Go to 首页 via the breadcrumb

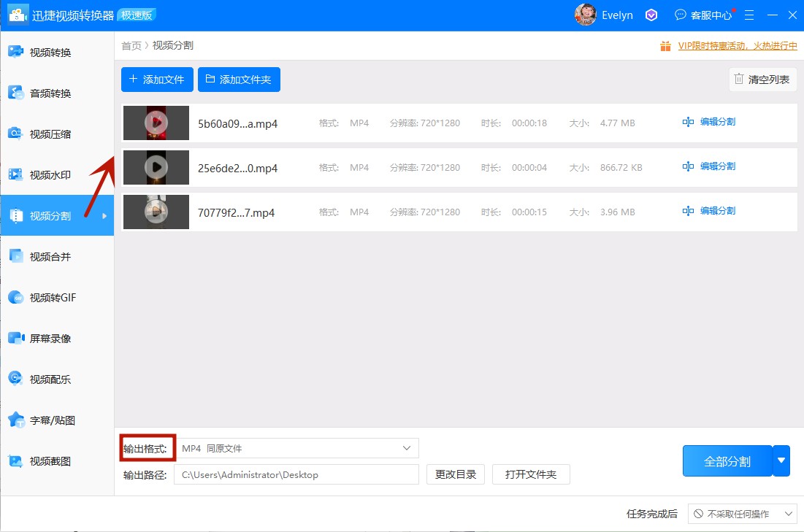[130, 45]
